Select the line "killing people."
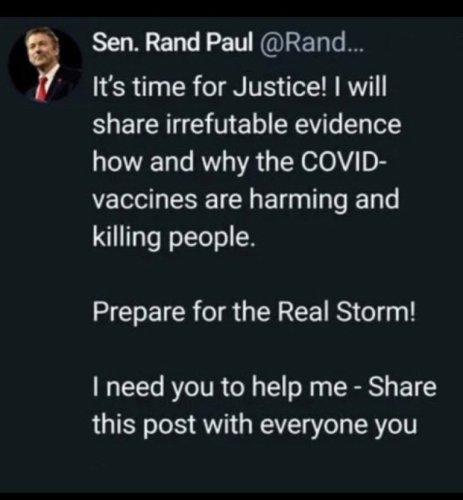 (174, 239)
